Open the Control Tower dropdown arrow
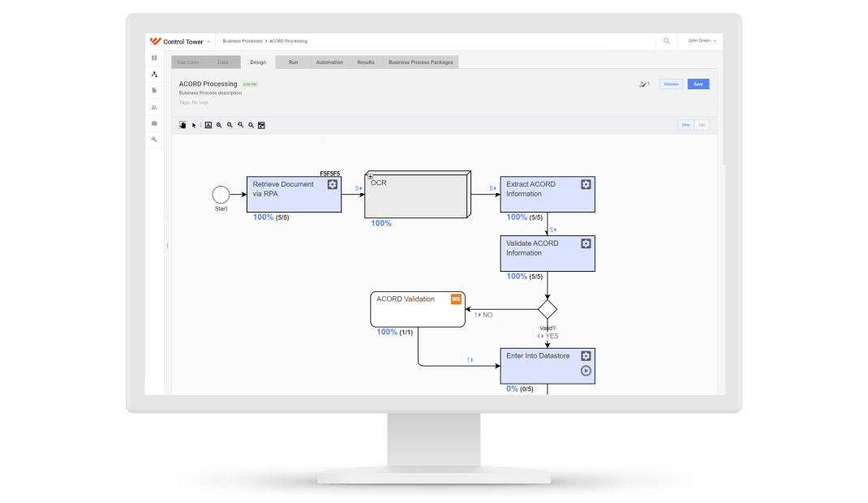 208,42
